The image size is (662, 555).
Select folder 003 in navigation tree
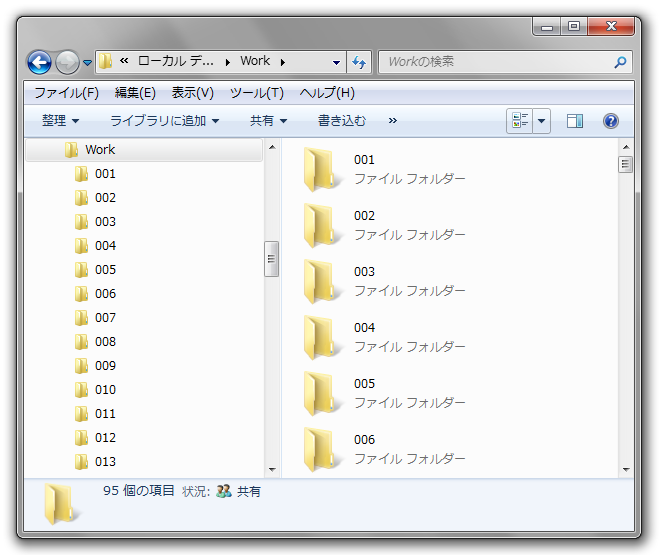click(x=95, y=222)
